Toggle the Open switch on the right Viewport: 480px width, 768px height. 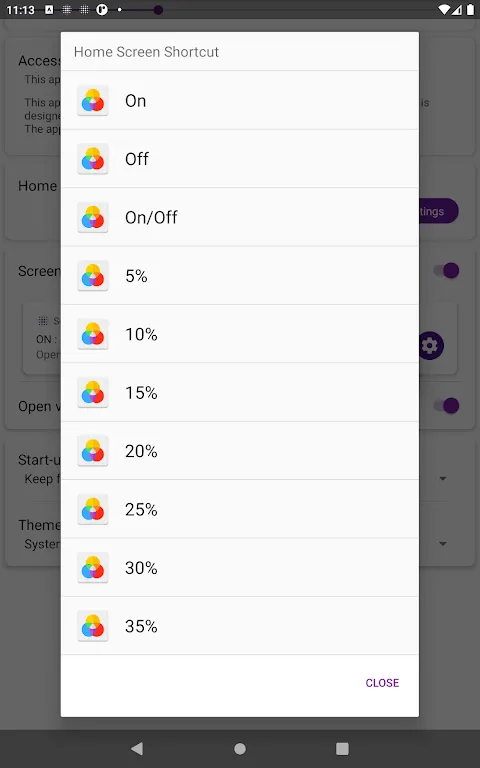[x=446, y=406]
